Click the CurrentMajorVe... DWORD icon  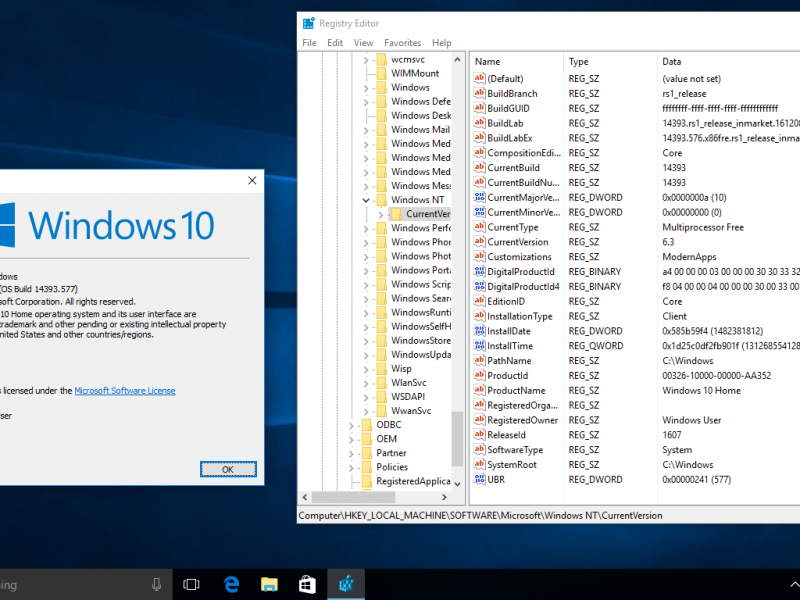point(479,197)
